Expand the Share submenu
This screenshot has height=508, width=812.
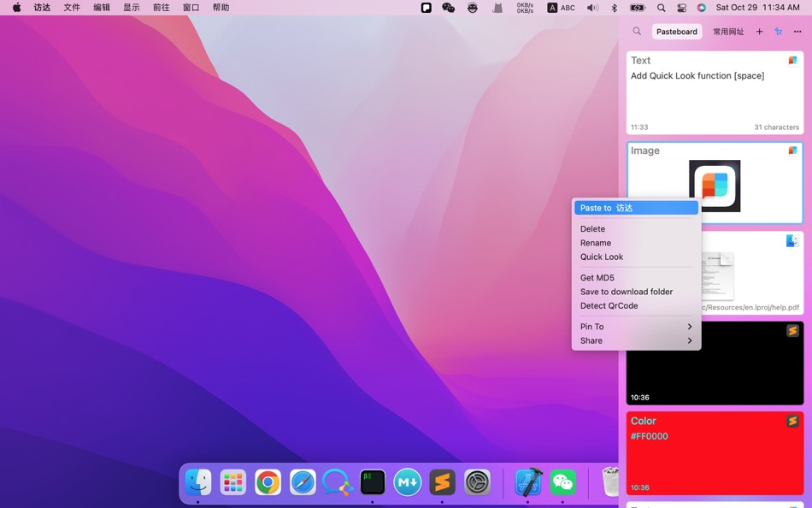636,340
